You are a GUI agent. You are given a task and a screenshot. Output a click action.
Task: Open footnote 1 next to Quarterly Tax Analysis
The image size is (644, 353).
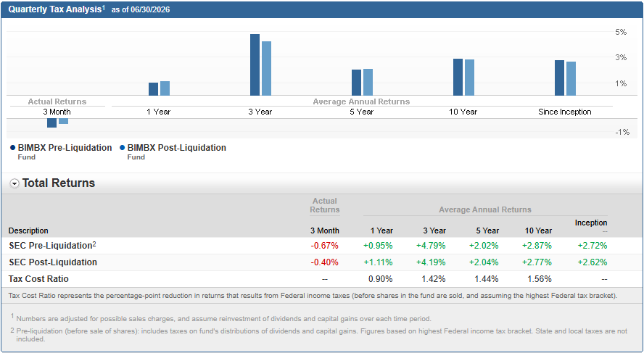point(104,7)
